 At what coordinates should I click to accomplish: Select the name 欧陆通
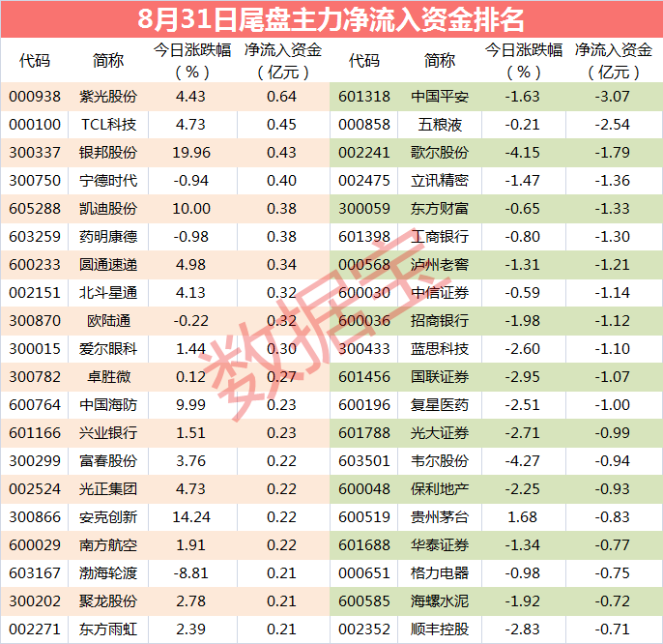pyautogui.click(x=108, y=321)
